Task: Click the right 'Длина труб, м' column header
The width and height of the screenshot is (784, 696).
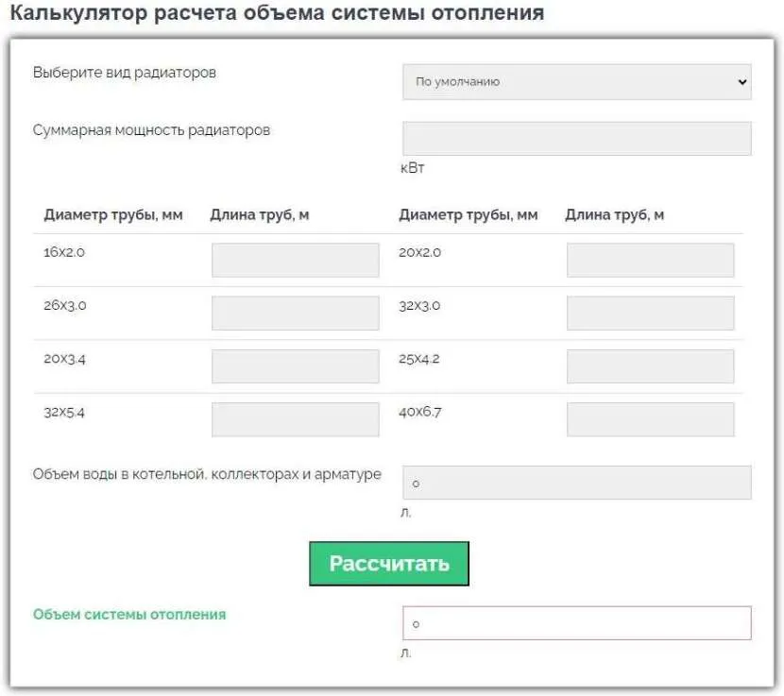Action: coord(614,215)
